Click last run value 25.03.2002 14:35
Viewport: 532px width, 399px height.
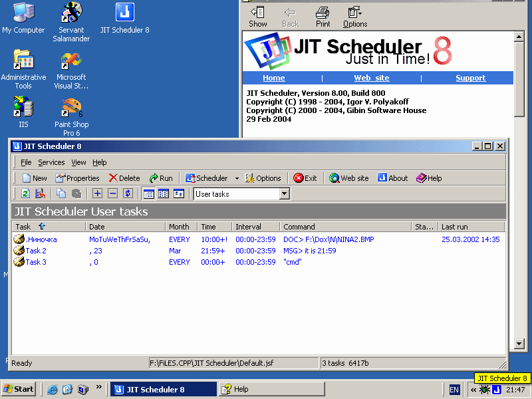point(471,239)
